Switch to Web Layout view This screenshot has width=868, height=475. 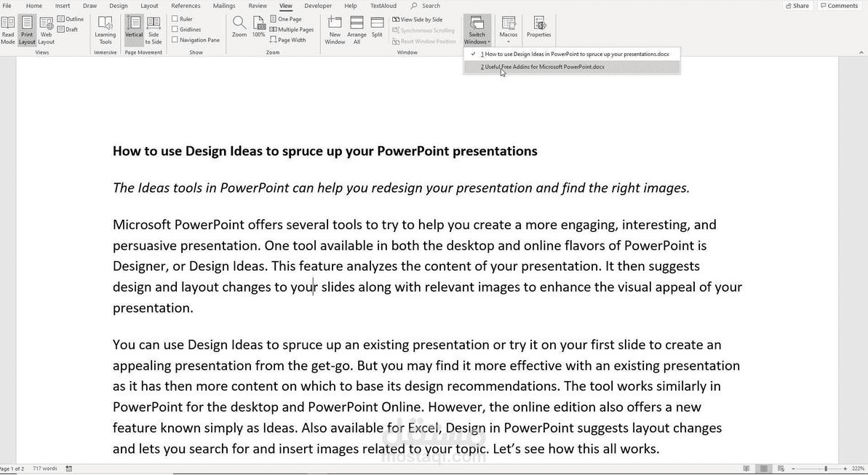click(46, 31)
